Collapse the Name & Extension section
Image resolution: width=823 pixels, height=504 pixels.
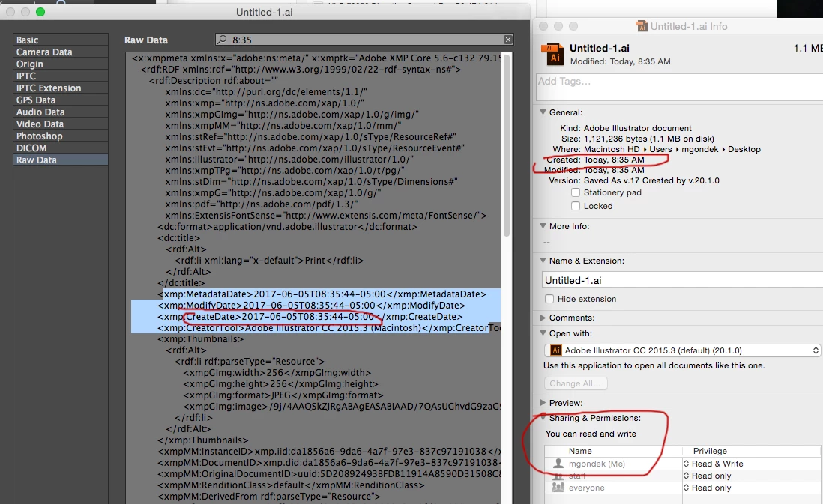click(543, 261)
